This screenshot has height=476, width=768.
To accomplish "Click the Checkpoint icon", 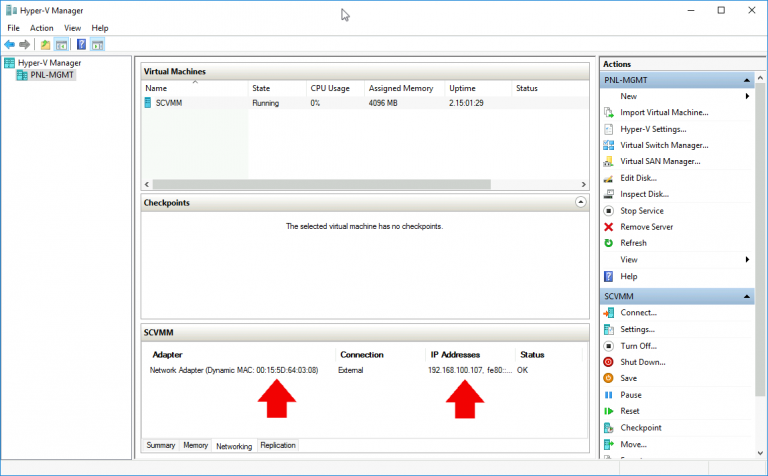I will 608,428.
